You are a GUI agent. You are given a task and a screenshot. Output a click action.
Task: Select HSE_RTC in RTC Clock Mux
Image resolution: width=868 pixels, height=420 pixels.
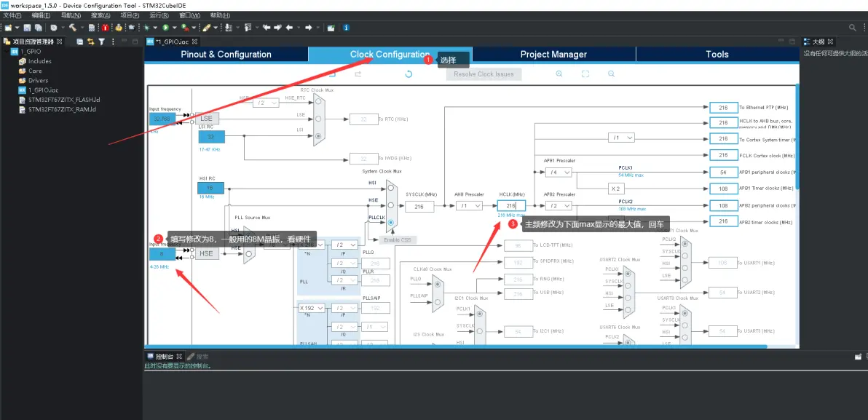tap(317, 102)
